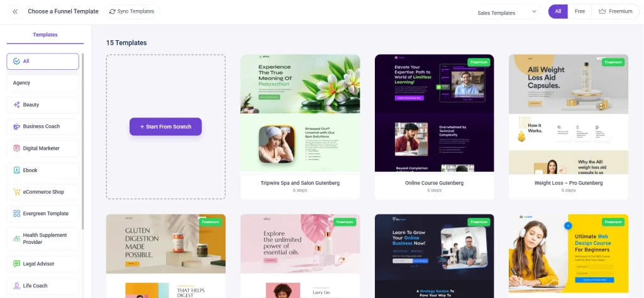This screenshot has height=298, width=644.
Task: Select the Online Course template thumbnail
Action: click(434, 113)
